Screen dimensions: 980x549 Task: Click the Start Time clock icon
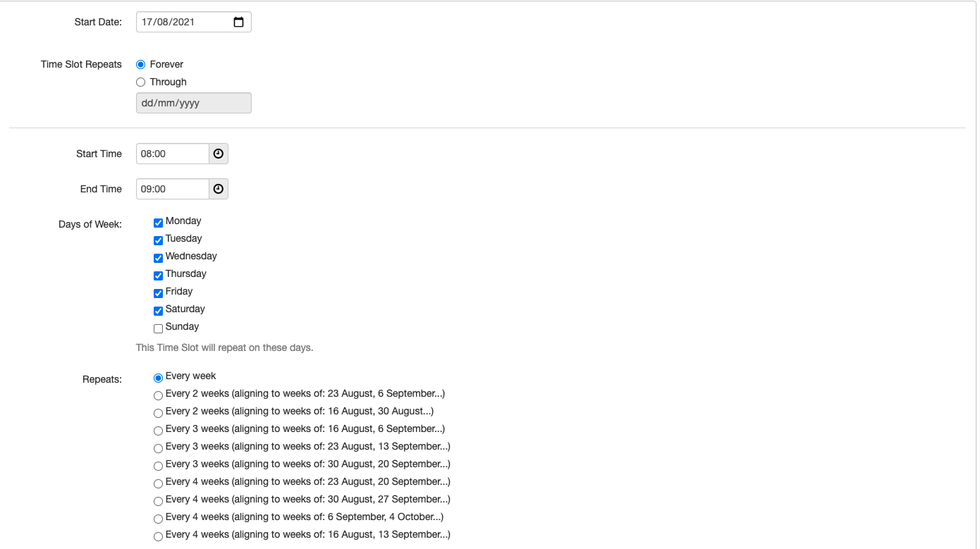(x=219, y=154)
